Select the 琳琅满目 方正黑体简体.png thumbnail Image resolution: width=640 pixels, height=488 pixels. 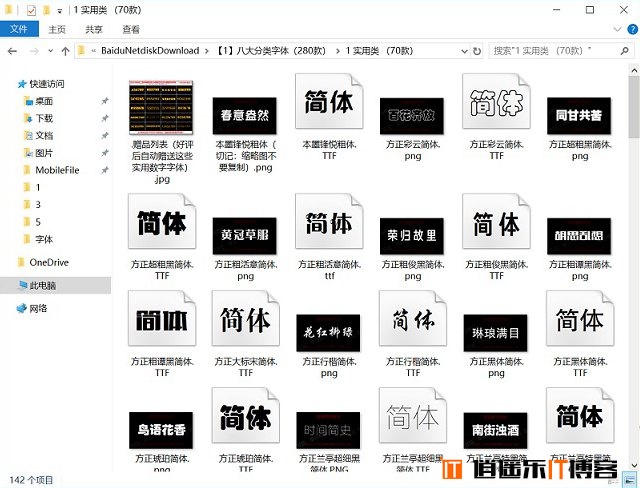(496, 333)
